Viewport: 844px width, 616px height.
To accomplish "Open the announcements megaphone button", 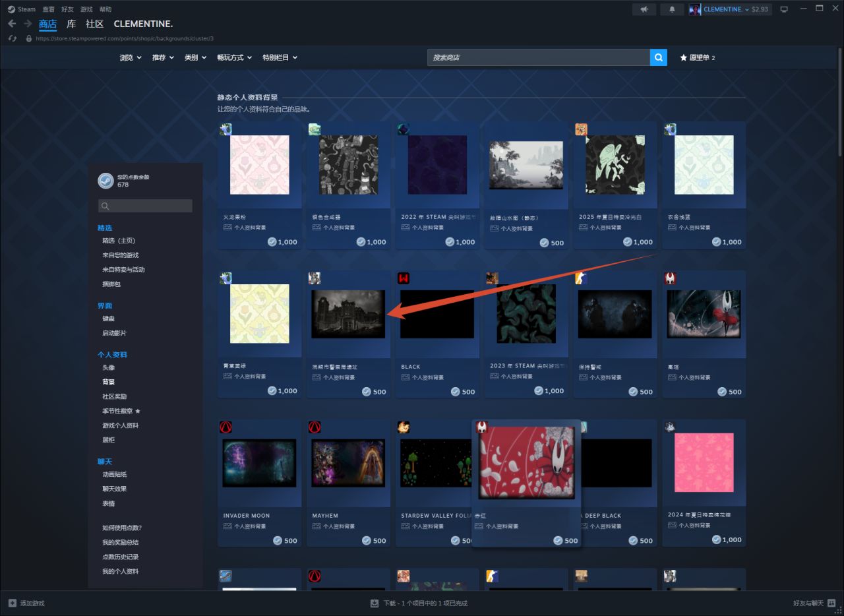I will pyautogui.click(x=644, y=9).
